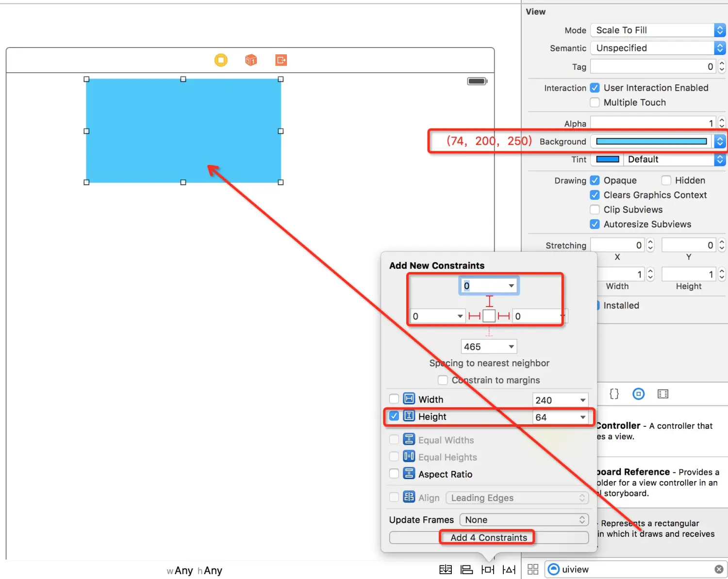Expand the top spacing value dropdown
Screen dimensions: 728x579
pyautogui.click(x=511, y=286)
